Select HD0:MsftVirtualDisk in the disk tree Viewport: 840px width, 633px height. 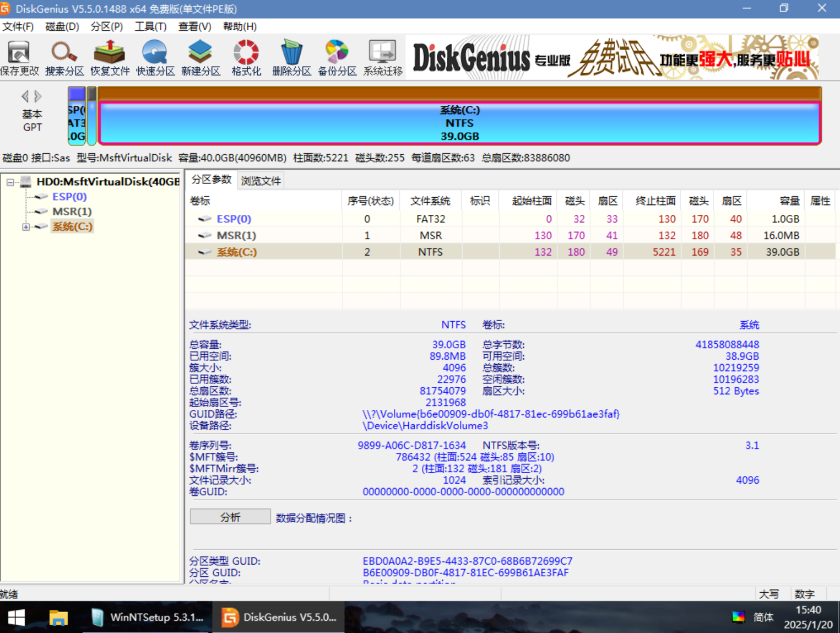(108, 181)
